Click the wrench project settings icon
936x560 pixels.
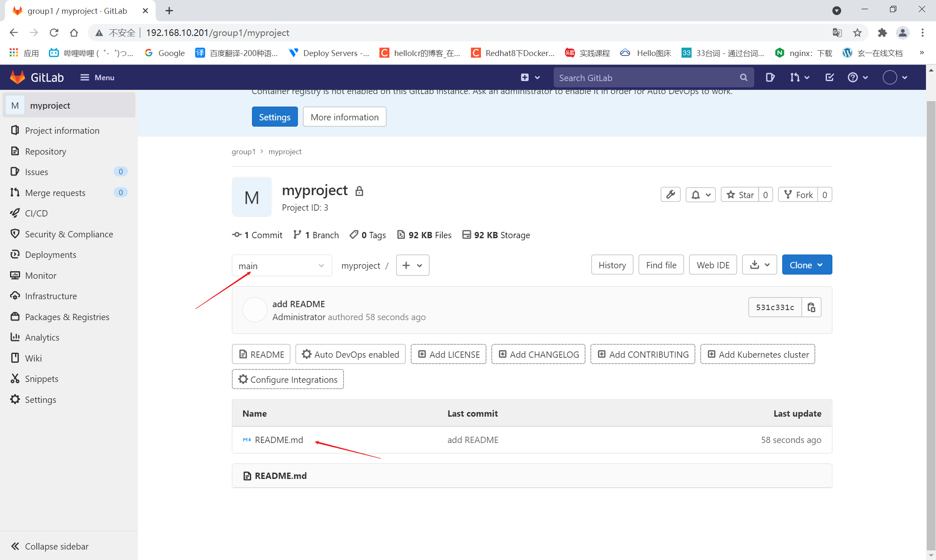[x=670, y=195]
